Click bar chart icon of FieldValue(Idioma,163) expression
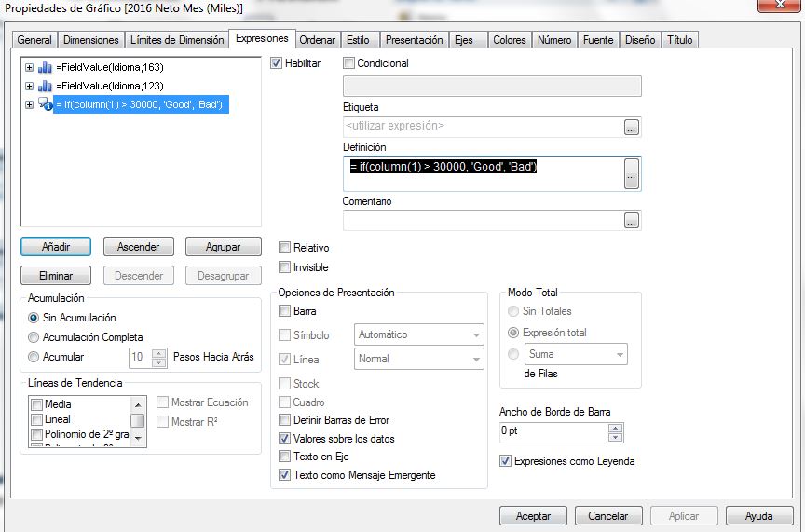This screenshot has height=532, width=805. 45,67
